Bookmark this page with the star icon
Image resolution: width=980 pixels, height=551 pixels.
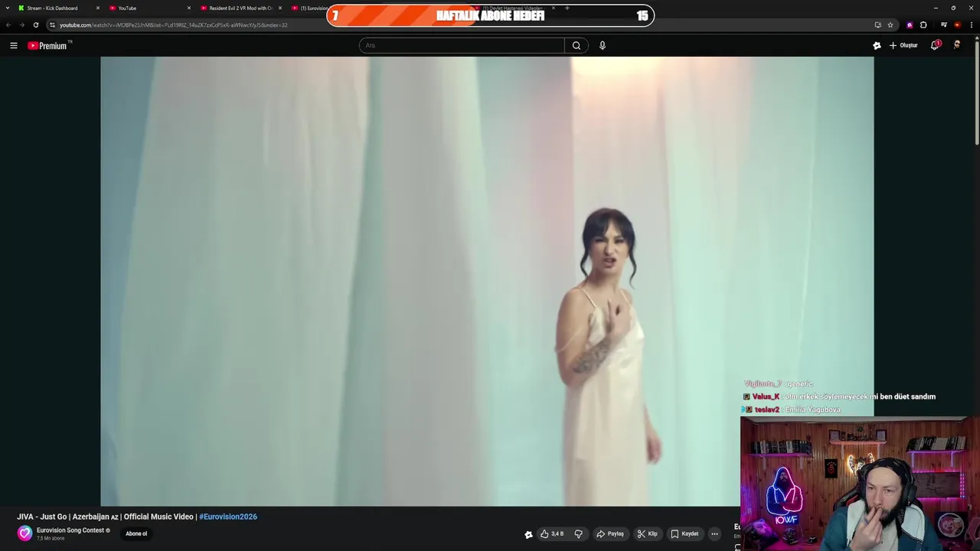[x=890, y=25]
